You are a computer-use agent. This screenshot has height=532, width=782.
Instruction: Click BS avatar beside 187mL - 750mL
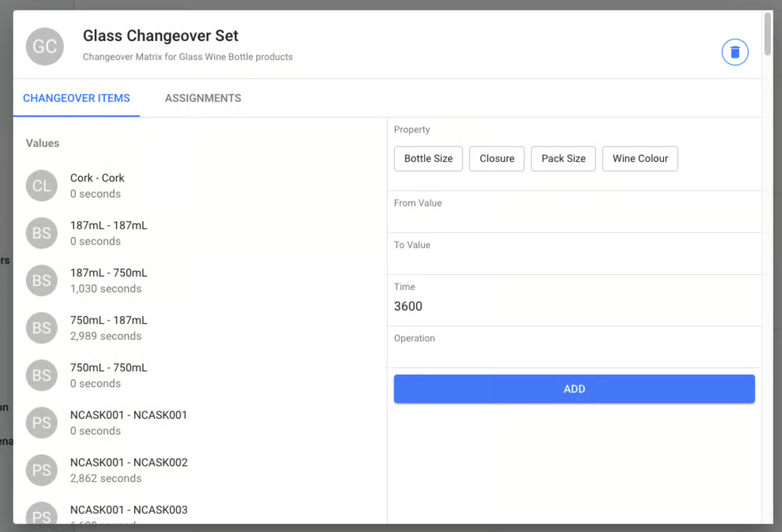click(x=42, y=280)
